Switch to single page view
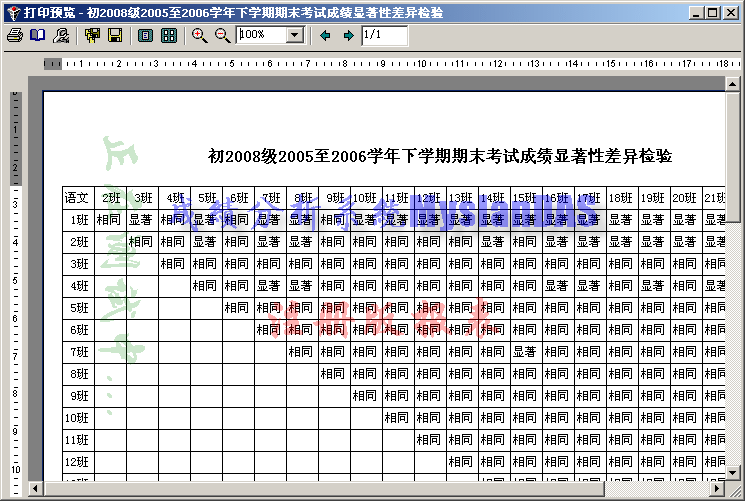 click(146, 35)
